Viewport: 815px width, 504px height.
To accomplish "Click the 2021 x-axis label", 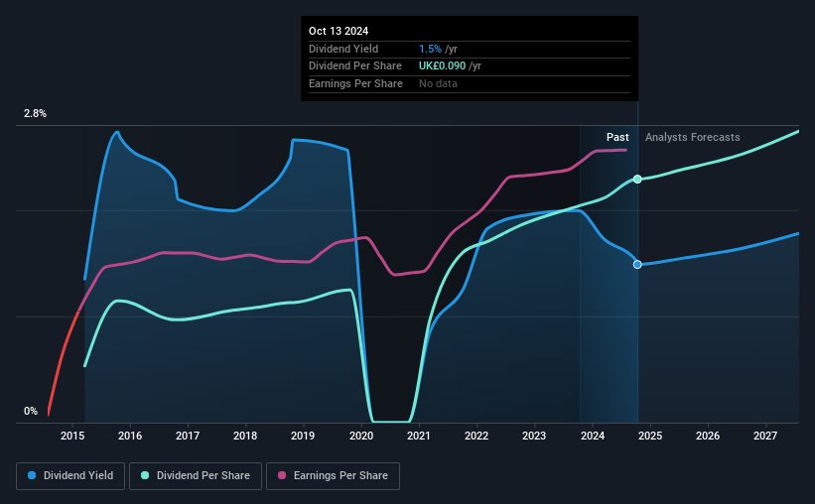I will pyautogui.click(x=418, y=436).
